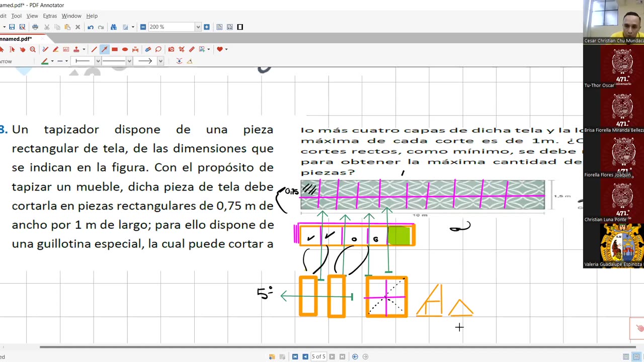
Task: Toggle single page layout in status bar
Action: coord(626,357)
